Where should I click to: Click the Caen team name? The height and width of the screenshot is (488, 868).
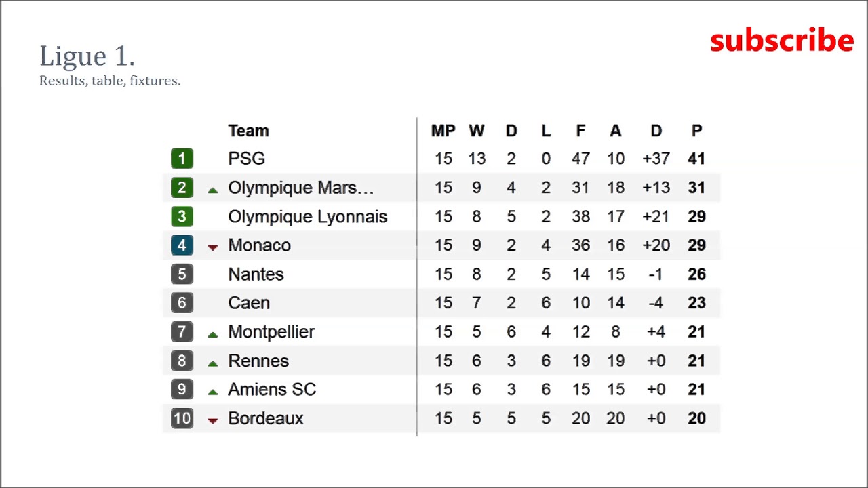[x=249, y=303]
